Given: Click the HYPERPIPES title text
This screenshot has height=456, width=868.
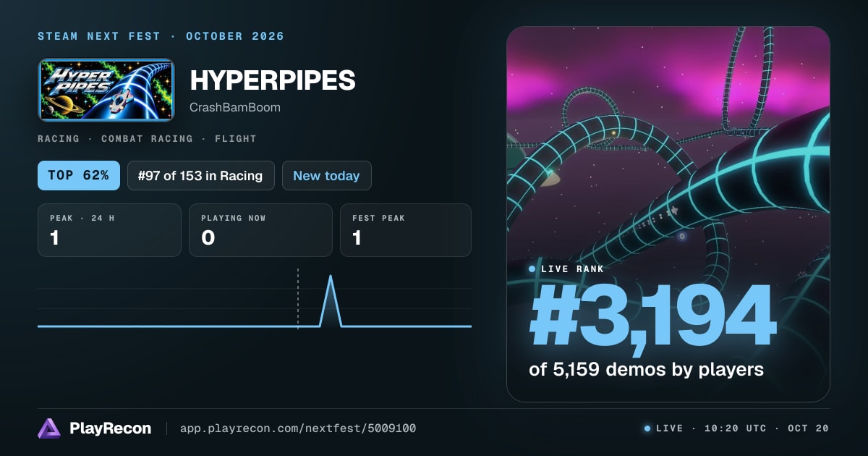Looking at the screenshot, I should [x=273, y=81].
